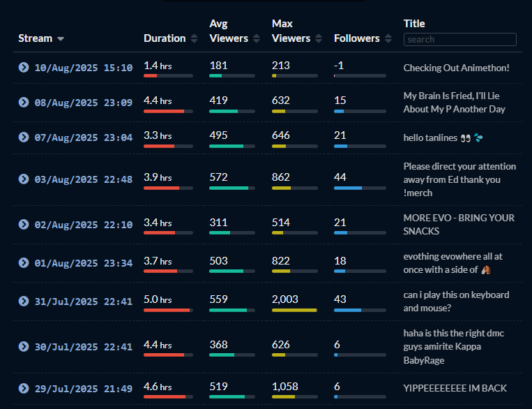Click the yellow max viewers bar under 2,003
Viewport: 532px width, 409px height.
pyautogui.click(x=294, y=310)
